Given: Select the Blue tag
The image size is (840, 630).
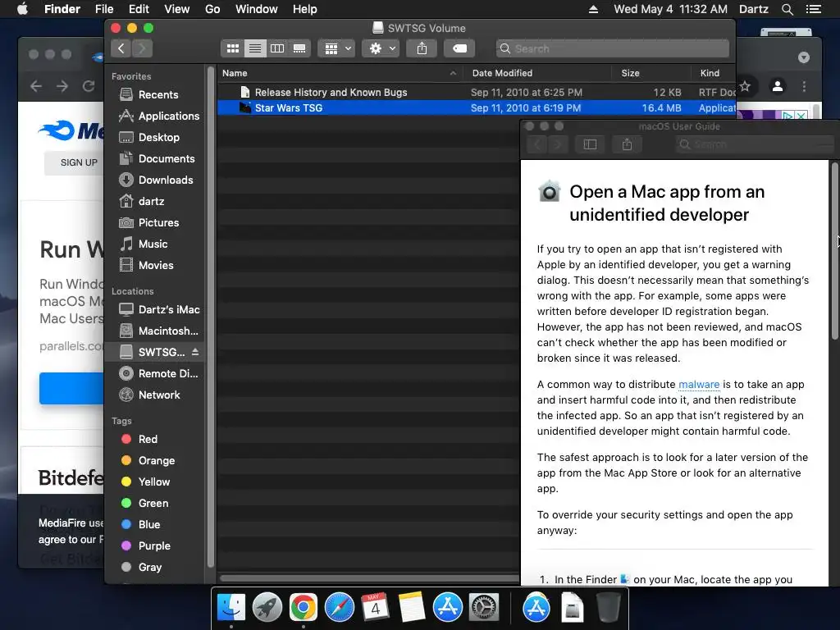Looking at the screenshot, I should click(x=141, y=524).
